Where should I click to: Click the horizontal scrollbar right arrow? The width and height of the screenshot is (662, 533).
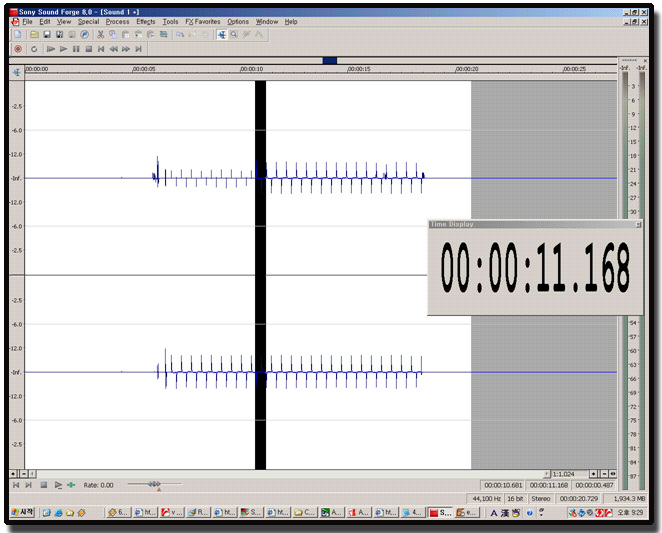pos(546,474)
